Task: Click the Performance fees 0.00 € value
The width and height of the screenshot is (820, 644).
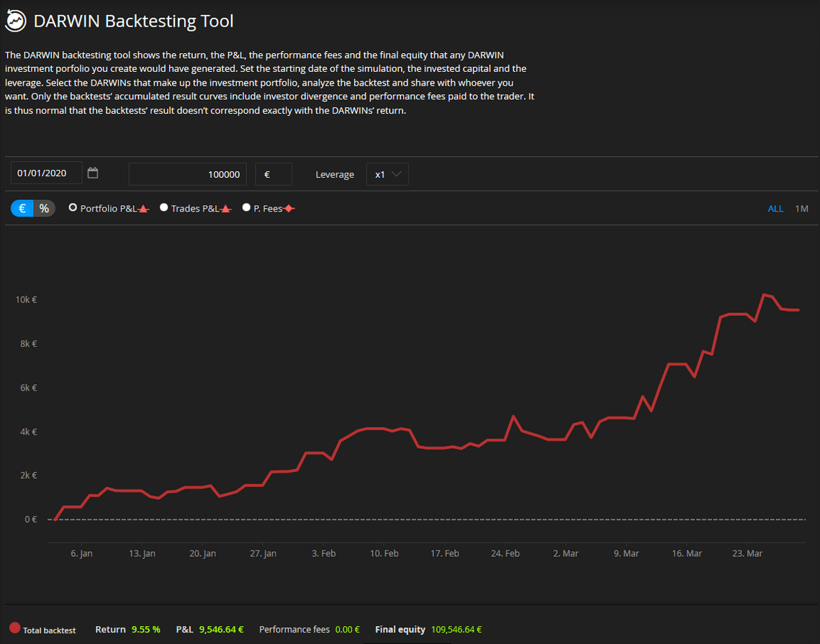Action: [x=347, y=630]
